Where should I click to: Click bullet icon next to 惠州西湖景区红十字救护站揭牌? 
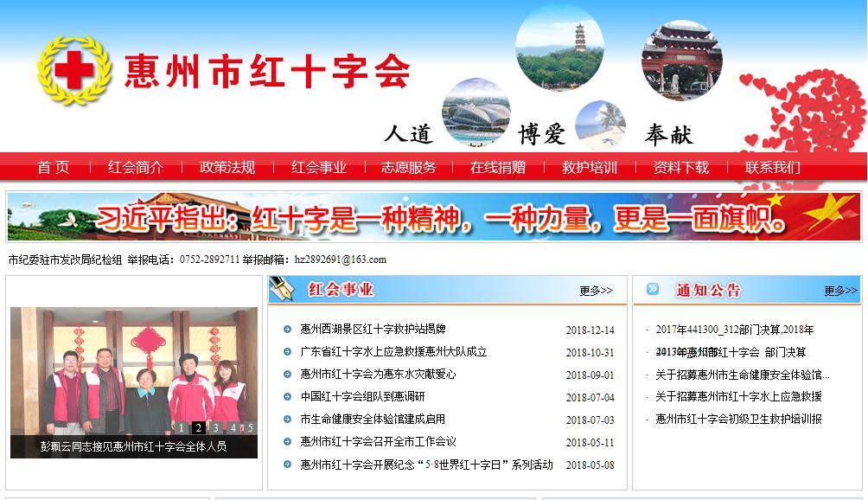click(287, 330)
